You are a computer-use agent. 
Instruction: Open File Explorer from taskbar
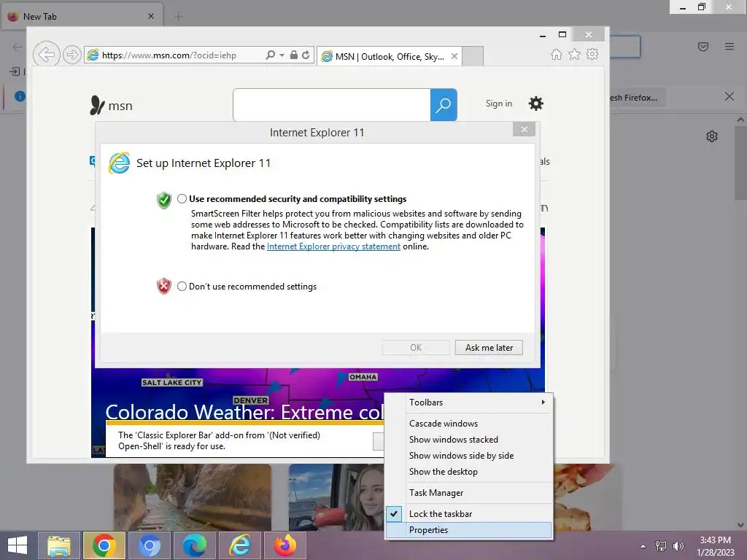click(x=58, y=545)
